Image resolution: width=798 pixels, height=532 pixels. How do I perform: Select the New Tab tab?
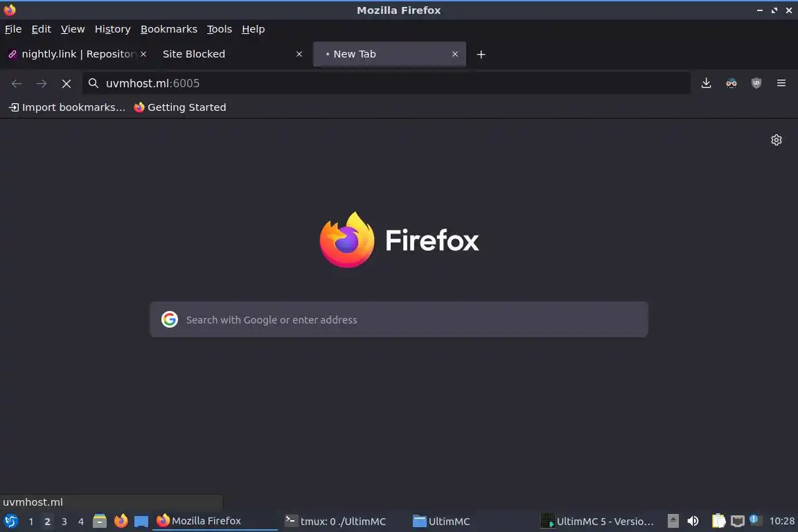click(x=389, y=54)
